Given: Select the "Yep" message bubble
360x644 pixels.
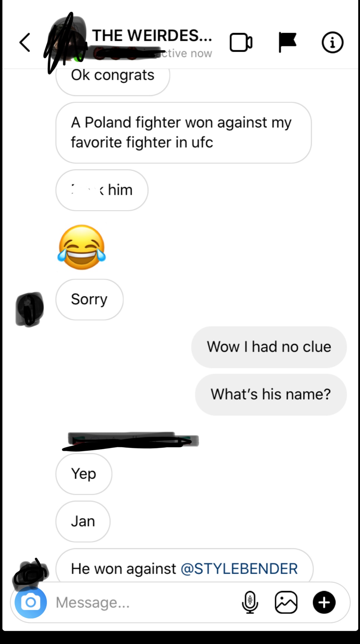Looking at the screenshot, I should pos(84,474).
